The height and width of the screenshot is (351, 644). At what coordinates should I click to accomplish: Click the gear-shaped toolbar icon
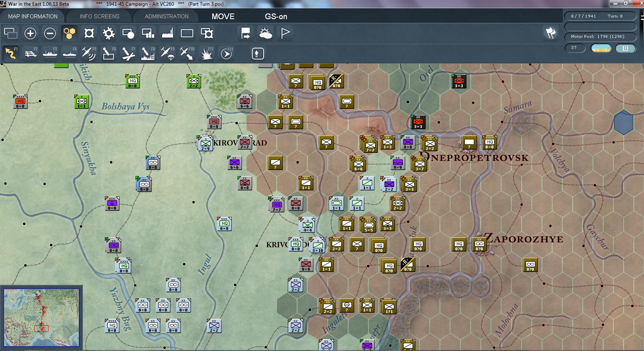click(x=109, y=33)
